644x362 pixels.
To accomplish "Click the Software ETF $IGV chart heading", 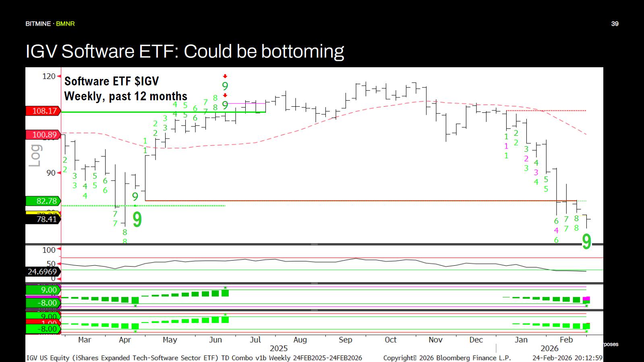I will click(112, 81).
